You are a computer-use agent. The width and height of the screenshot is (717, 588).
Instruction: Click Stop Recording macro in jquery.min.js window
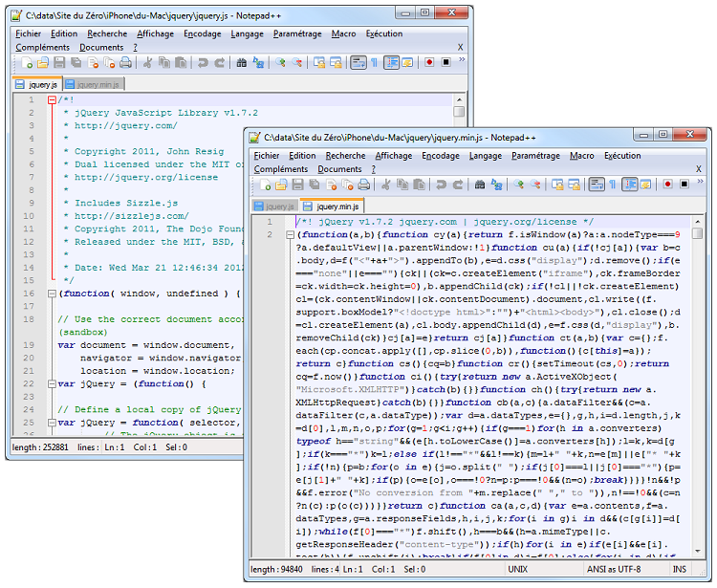pos(684,185)
